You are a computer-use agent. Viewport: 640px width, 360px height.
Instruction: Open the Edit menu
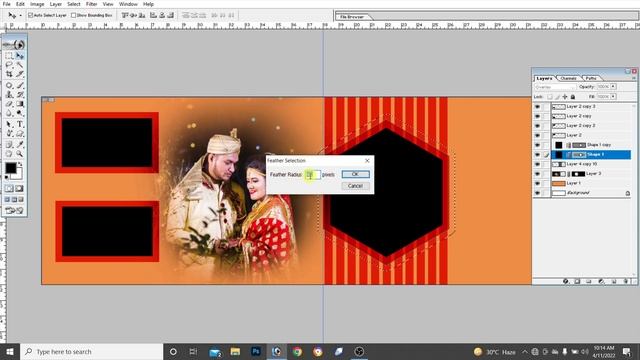click(x=20, y=4)
